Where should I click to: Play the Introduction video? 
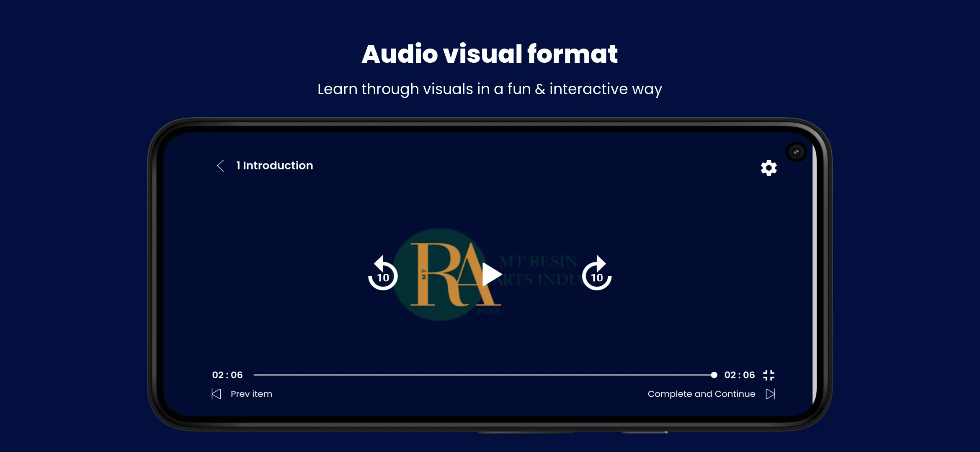tap(492, 275)
